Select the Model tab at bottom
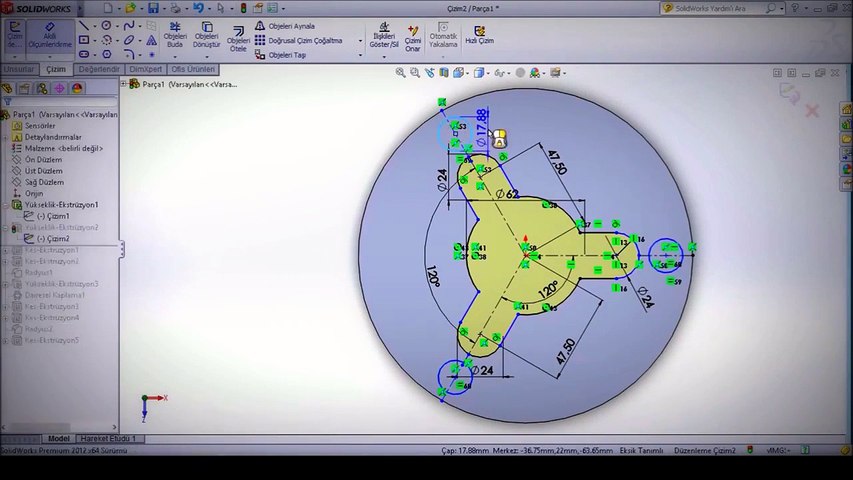Viewport: 853px width, 480px height. pyautogui.click(x=58, y=438)
